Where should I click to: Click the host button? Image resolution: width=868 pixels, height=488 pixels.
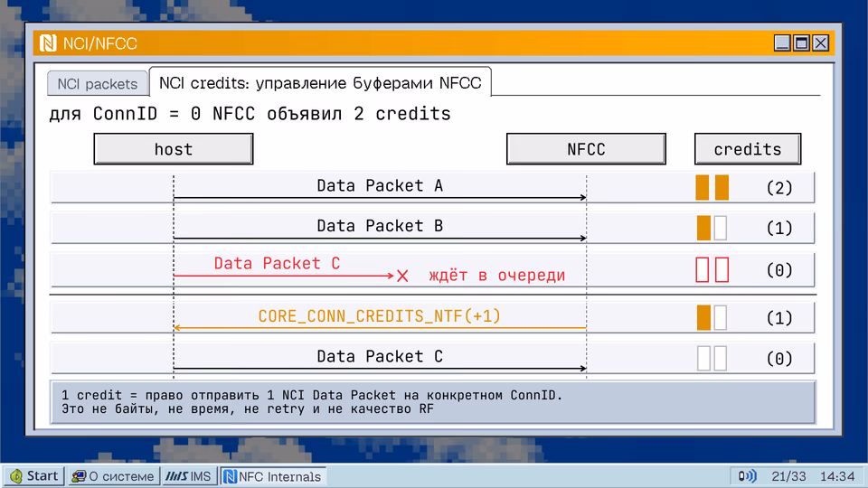[x=174, y=149]
